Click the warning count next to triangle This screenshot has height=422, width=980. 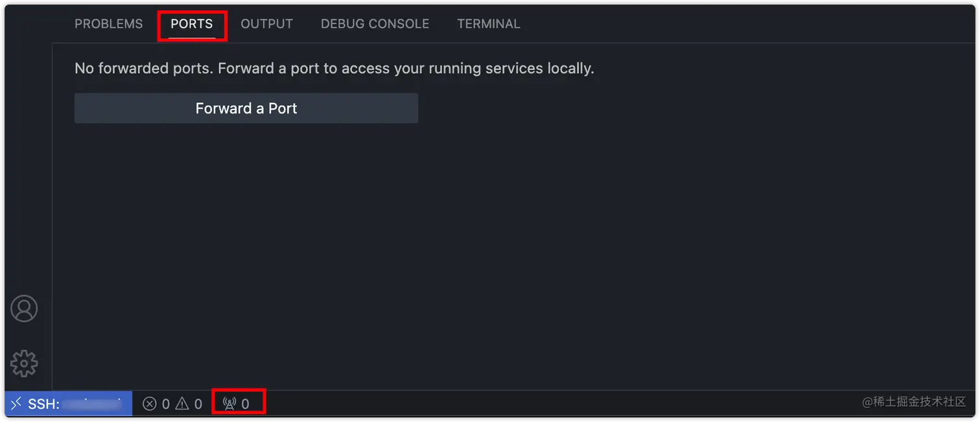tap(198, 404)
